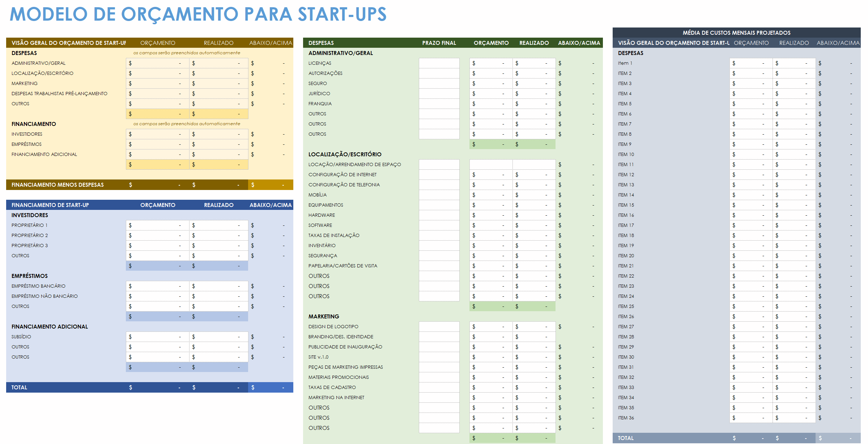Click the PRAZO FINAL column header
Viewport: 868px width, 444px height.
point(439,43)
